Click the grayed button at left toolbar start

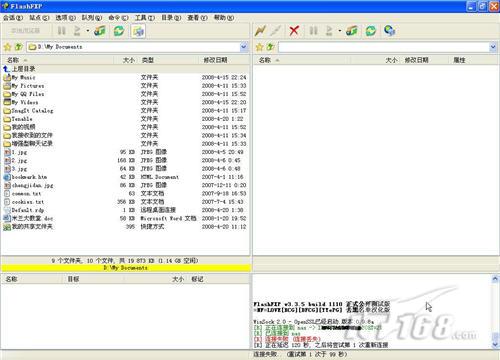26,31
